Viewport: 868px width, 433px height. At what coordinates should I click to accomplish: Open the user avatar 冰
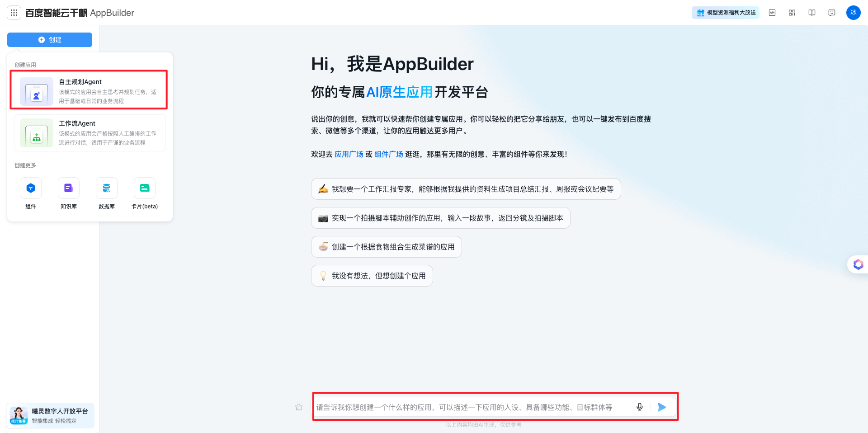854,13
